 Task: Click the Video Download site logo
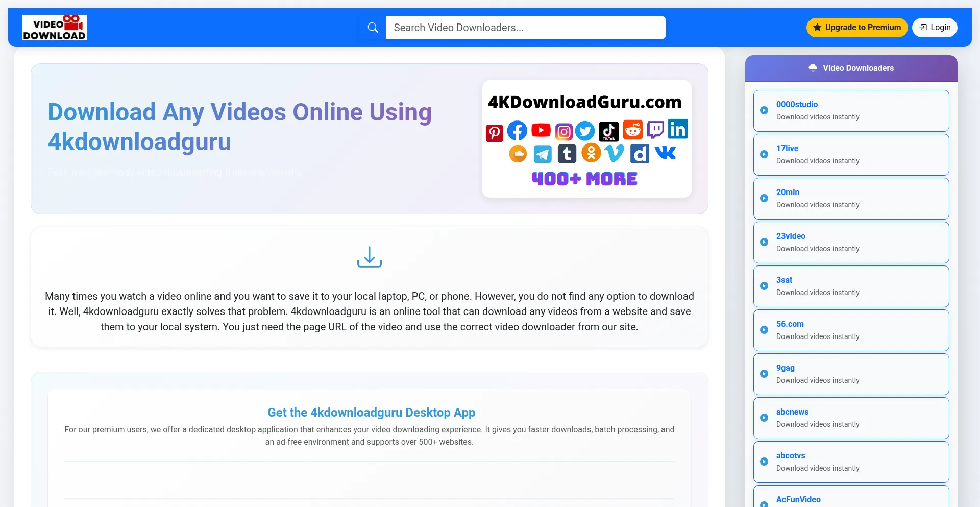[x=55, y=28]
